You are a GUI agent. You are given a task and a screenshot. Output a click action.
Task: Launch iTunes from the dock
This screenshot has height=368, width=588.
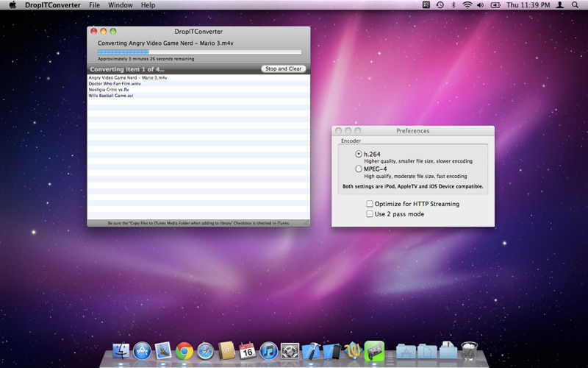point(268,352)
